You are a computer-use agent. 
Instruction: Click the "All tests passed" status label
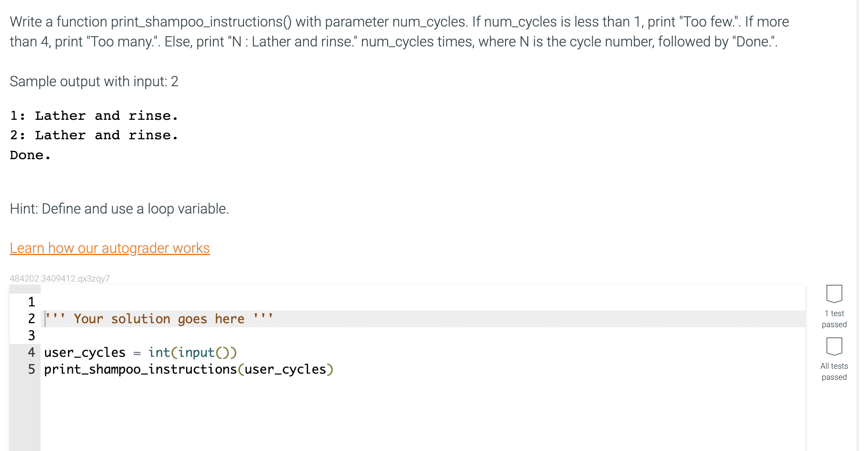tap(834, 371)
